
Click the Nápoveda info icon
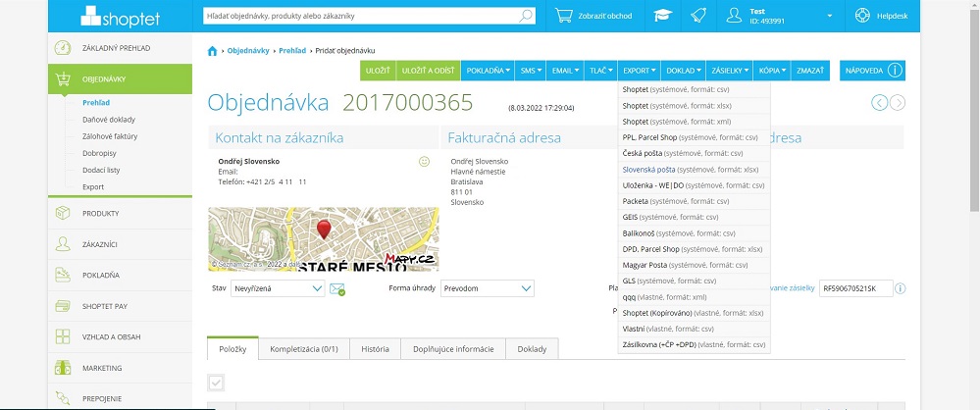895,71
